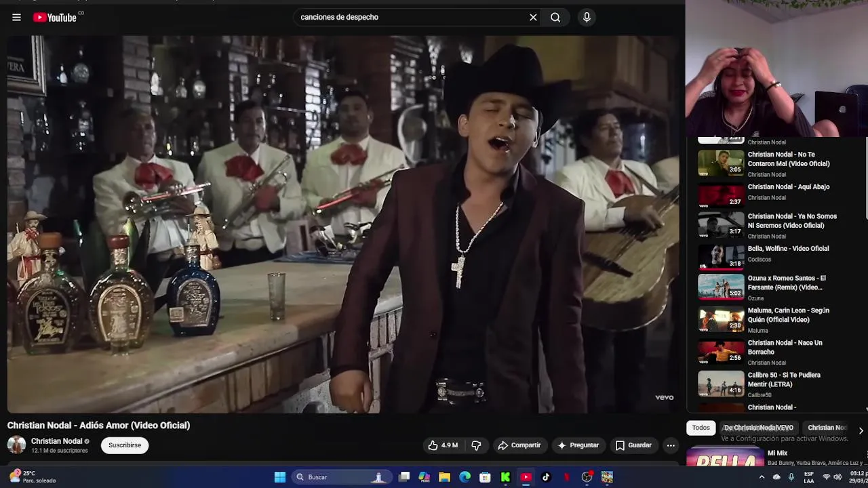This screenshot has width=868, height=488.
Task: Open the weather widget showing 25°C
Action: 33,477
